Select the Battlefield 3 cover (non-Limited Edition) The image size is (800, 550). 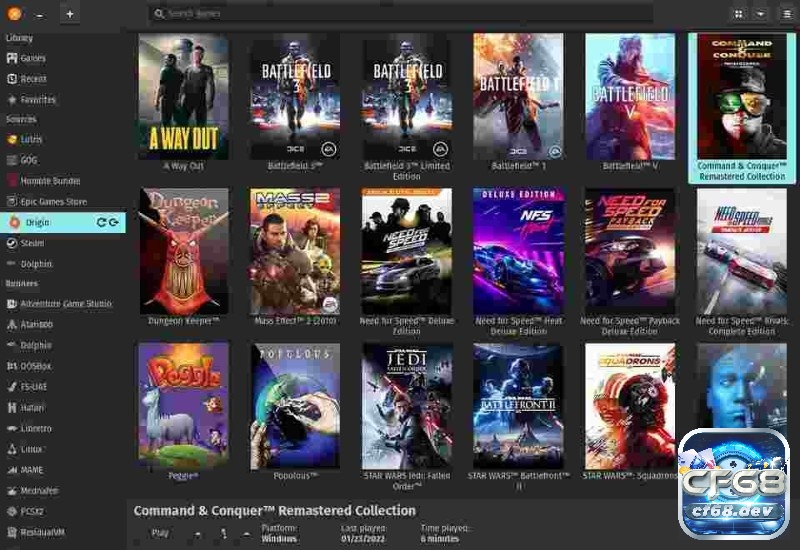295,96
